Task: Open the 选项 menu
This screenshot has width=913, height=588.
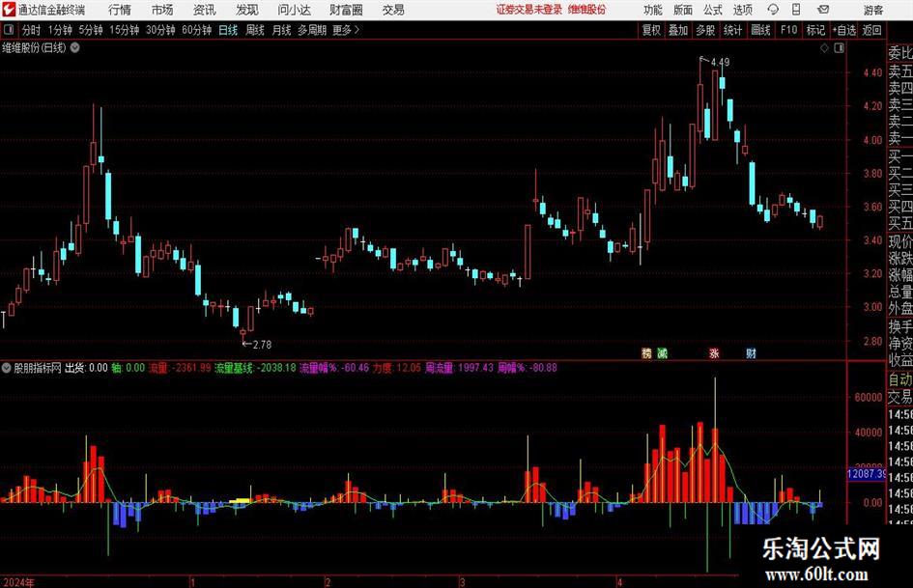Action: [x=742, y=10]
